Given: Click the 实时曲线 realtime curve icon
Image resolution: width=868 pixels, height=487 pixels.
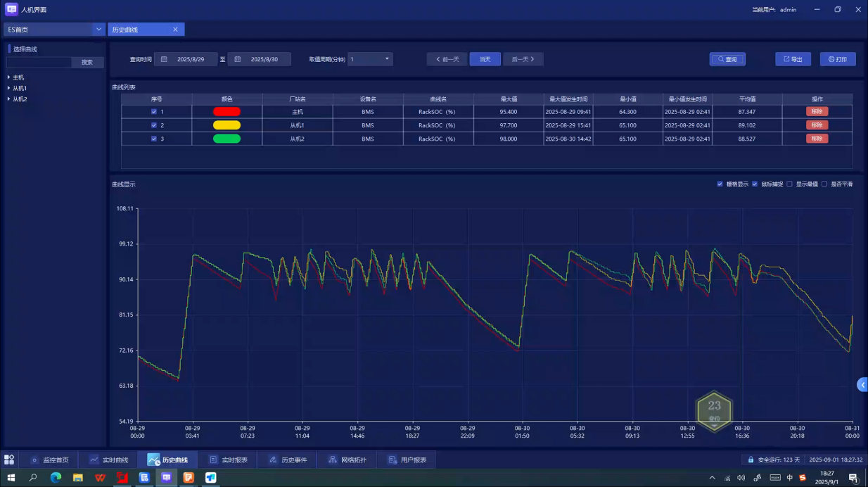Looking at the screenshot, I should point(94,460).
